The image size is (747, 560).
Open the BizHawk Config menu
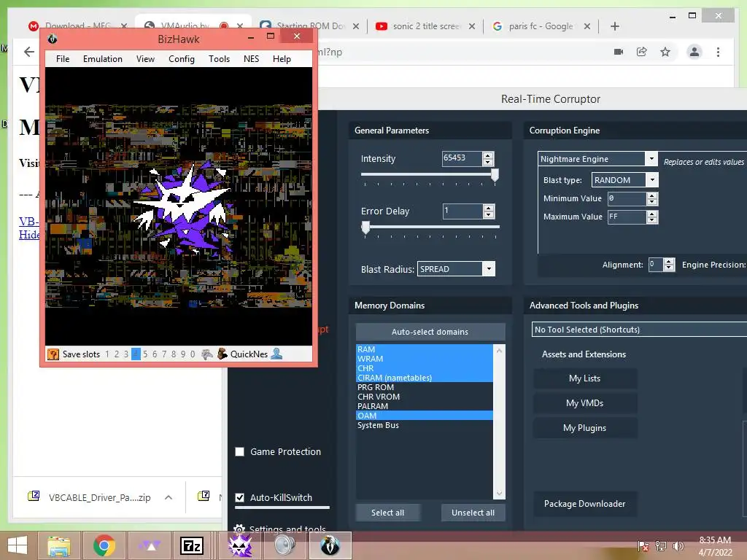pyautogui.click(x=182, y=58)
